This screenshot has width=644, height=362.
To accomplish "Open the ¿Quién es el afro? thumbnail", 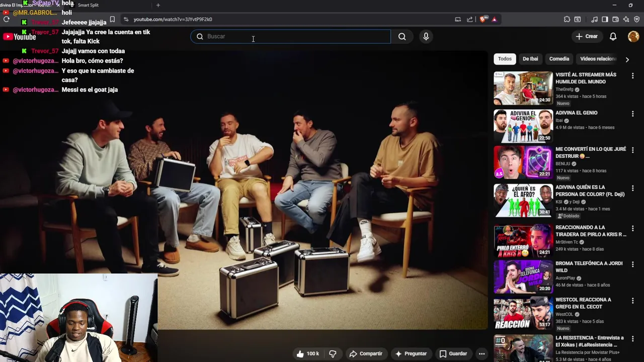I will tap(523, 200).
